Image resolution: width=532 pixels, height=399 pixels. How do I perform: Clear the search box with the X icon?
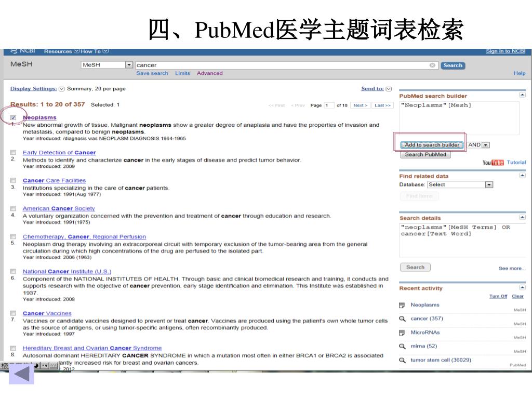[432, 65]
